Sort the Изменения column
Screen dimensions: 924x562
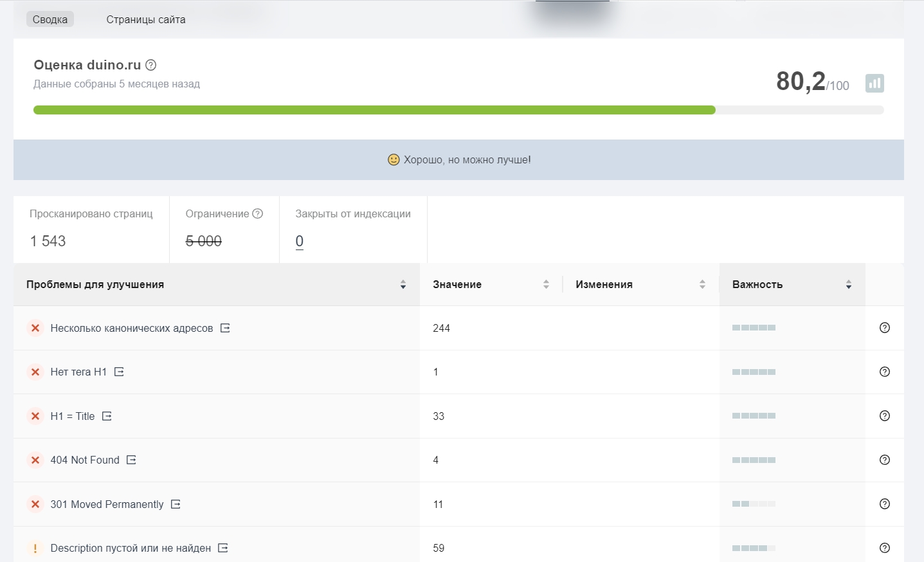click(x=702, y=284)
